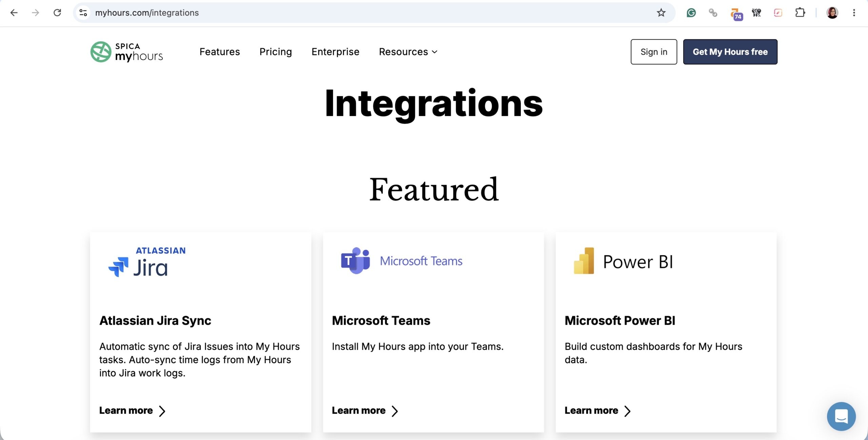Screen dimensions: 868x440
Task: Click the Featured section heading
Action: [x=434, y=189]
